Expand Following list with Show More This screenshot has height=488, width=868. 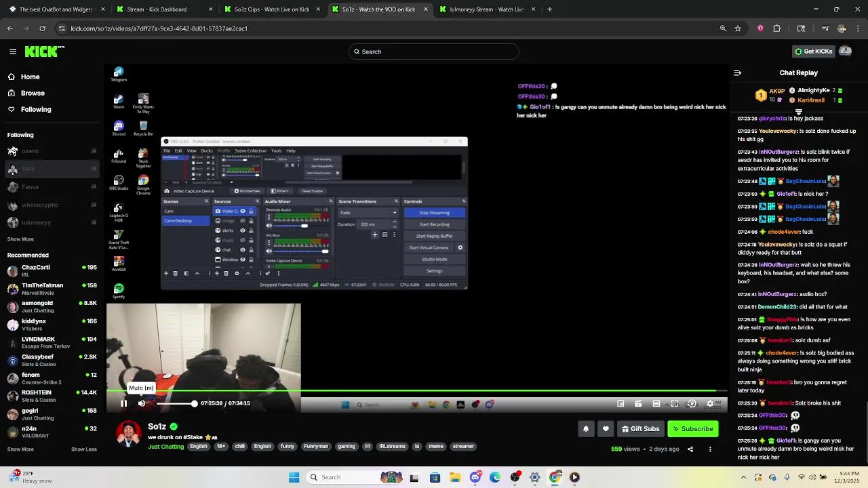pos(20,239)
